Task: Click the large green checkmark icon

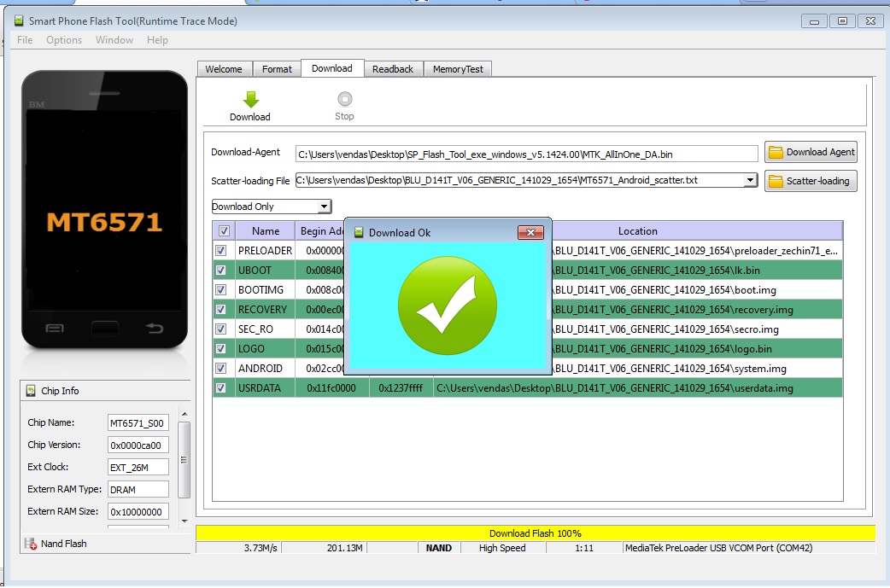Action: point(448,306)
